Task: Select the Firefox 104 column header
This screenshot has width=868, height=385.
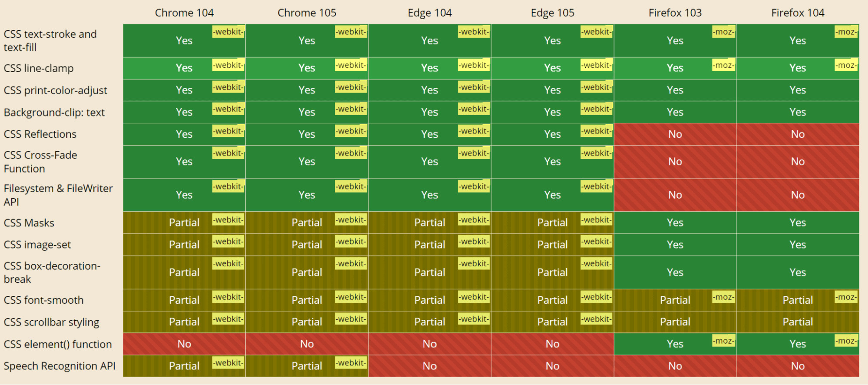Action: [798, 13]
